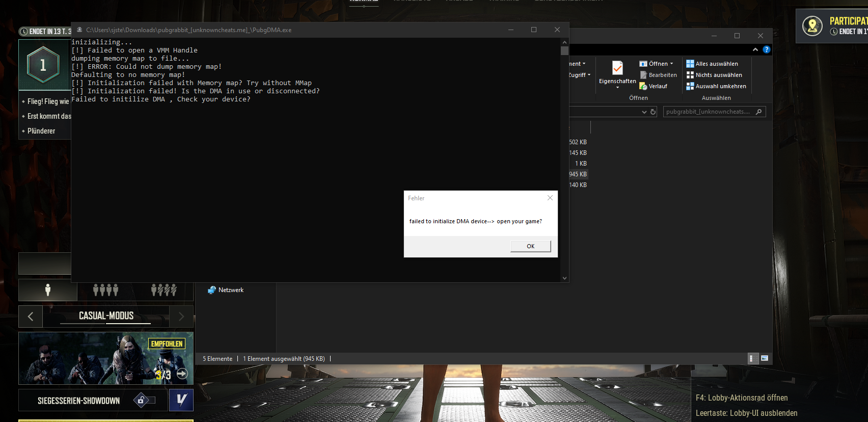Select Netzwerk in the Explorer navigation pane
The width and height of the screenshot is (868, 422).
click(x=226, y=290)
